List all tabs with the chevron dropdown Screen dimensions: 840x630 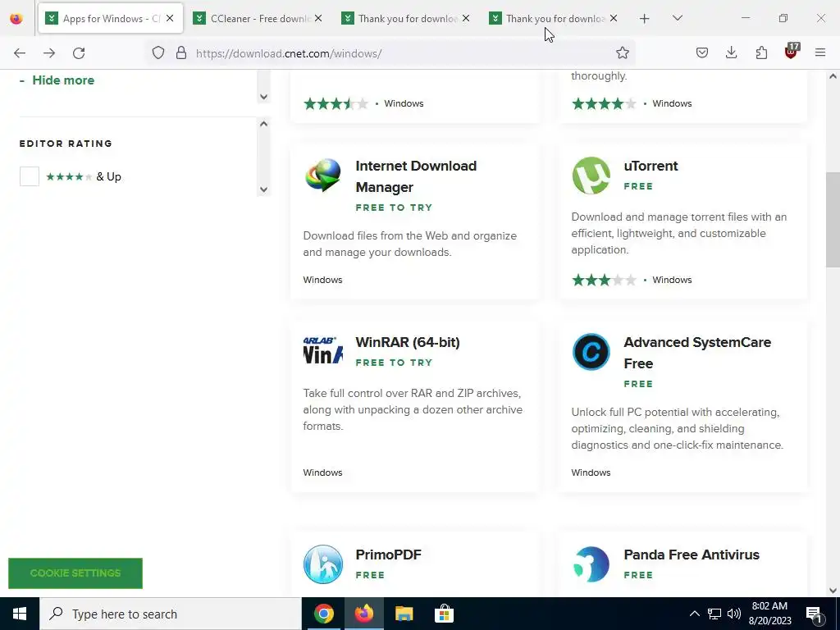(677, 18)
